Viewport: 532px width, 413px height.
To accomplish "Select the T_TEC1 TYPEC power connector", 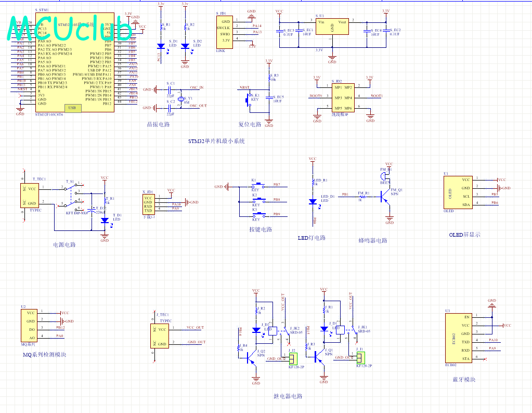I will (30, 195).
